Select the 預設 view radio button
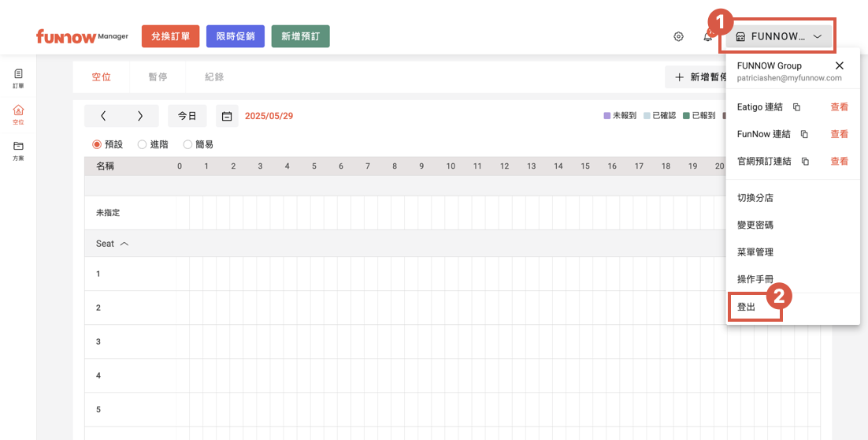Viewport: 868px width, 440px height. (x=97, y=144)
